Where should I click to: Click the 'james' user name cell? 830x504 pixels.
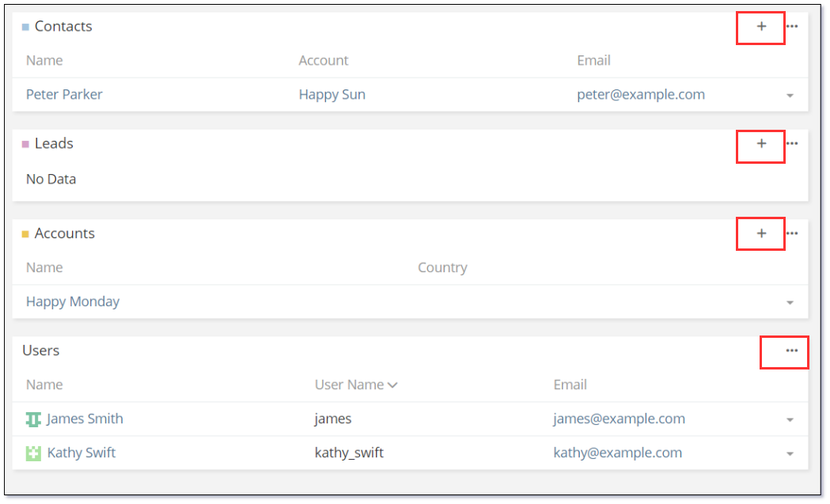click(333, 419)
